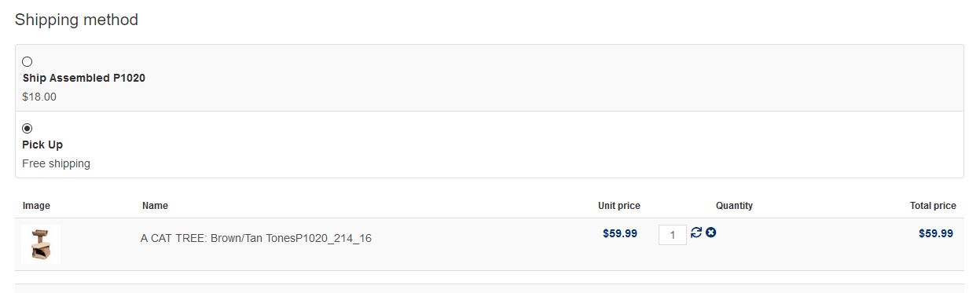
Task: Click the $59.99 total price value
Action: (x=936, y=233)
